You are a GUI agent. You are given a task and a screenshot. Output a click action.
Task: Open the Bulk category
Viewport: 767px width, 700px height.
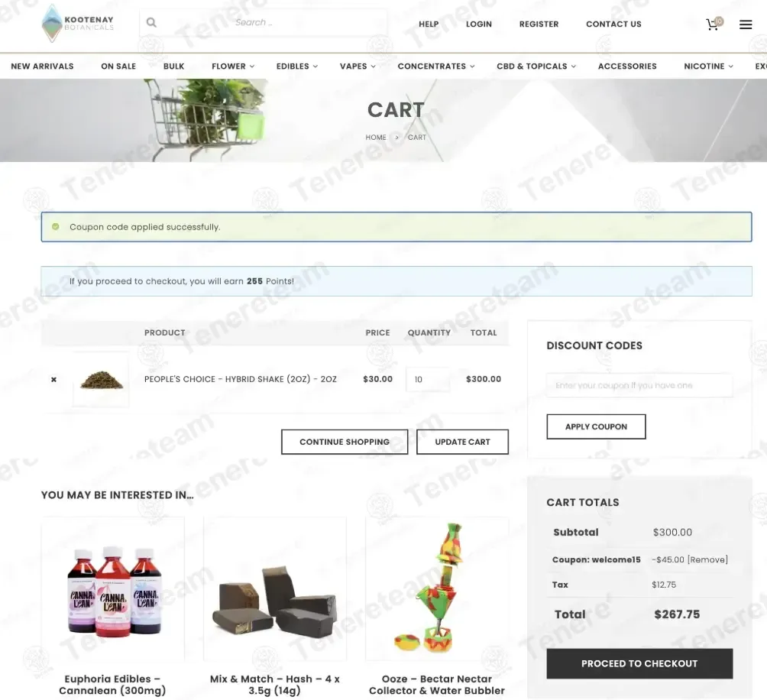(x=173, y=66)
